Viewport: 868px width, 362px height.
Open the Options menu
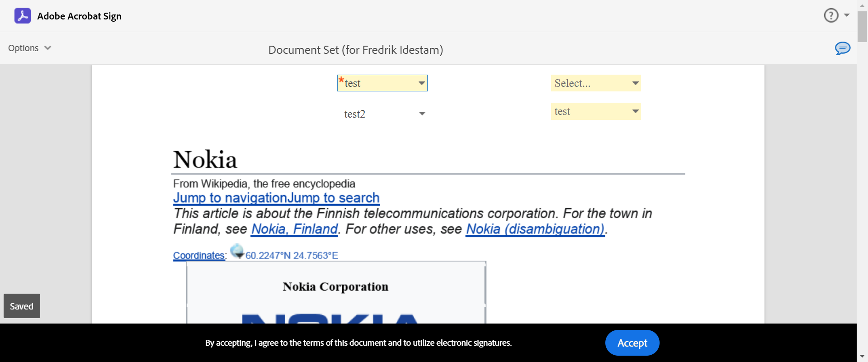coord(29,48)
